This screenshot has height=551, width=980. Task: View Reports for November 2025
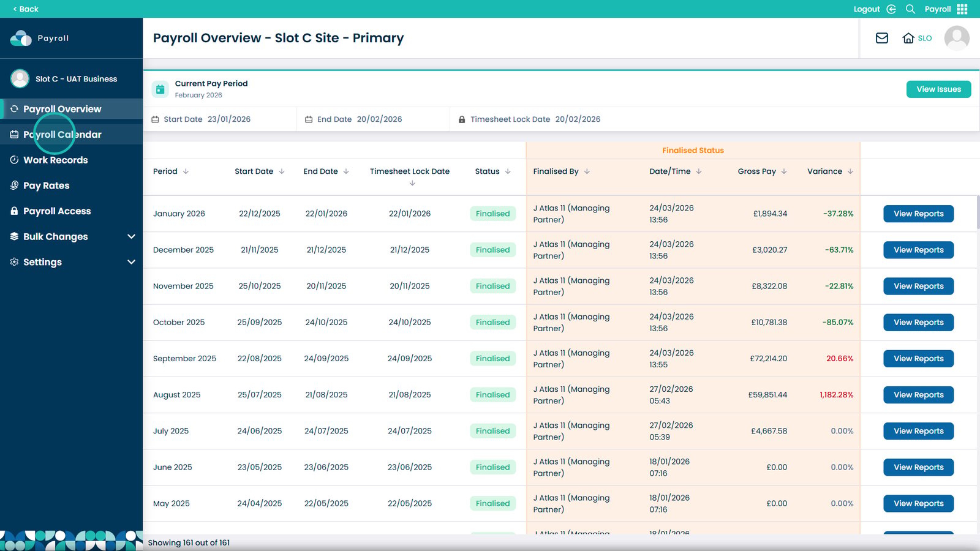918,286
